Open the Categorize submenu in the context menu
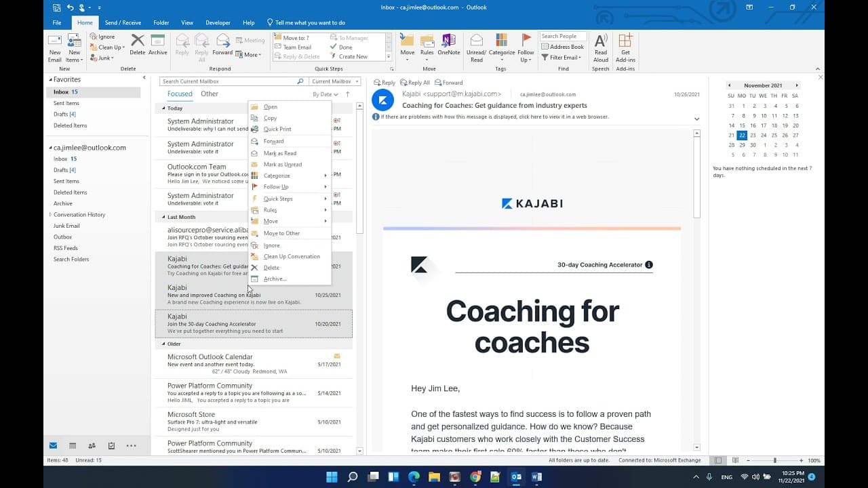Screen dimensions: 868x488 tap(290, 176)
